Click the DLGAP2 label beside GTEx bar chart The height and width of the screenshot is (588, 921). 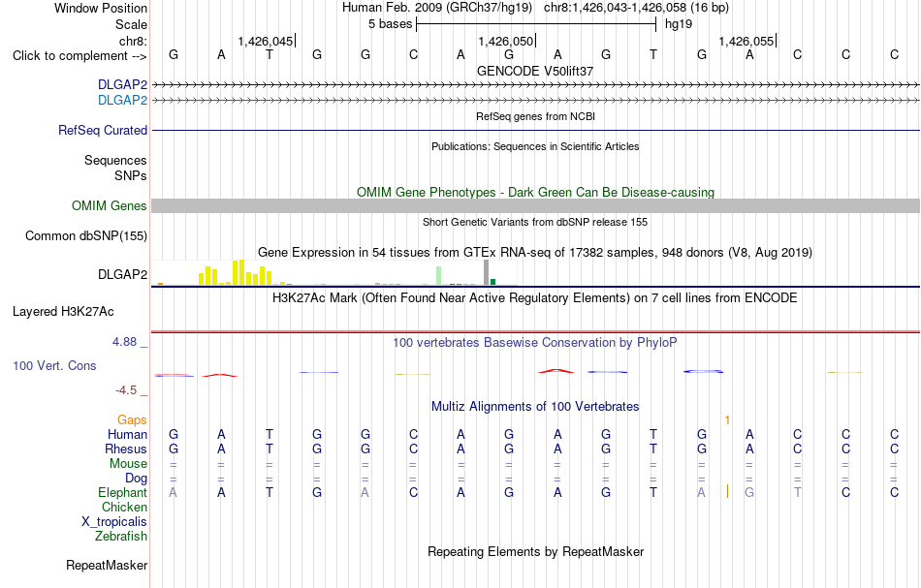click(x=122, y=274)
